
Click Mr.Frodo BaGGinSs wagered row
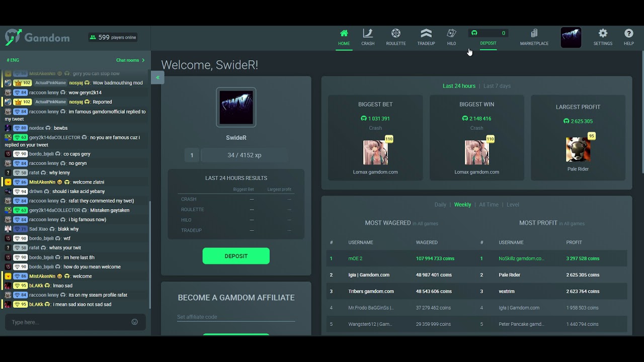[402, 308]
